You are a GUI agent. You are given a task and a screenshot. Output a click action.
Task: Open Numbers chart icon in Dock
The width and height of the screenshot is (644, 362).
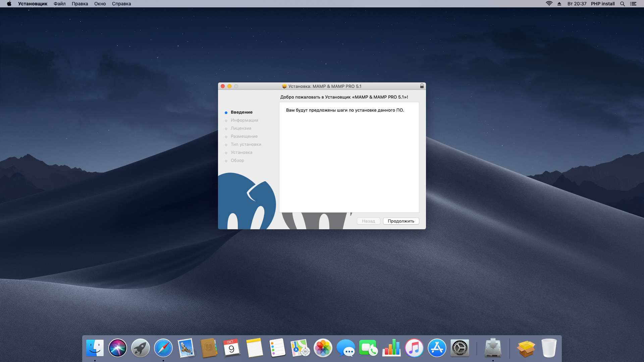(x=391, y=348)
